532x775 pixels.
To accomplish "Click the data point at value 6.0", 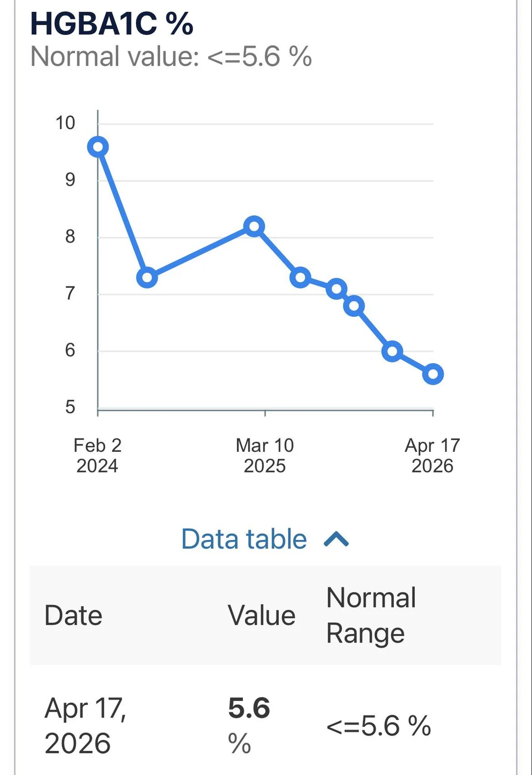I will click(x=391, y=351).
